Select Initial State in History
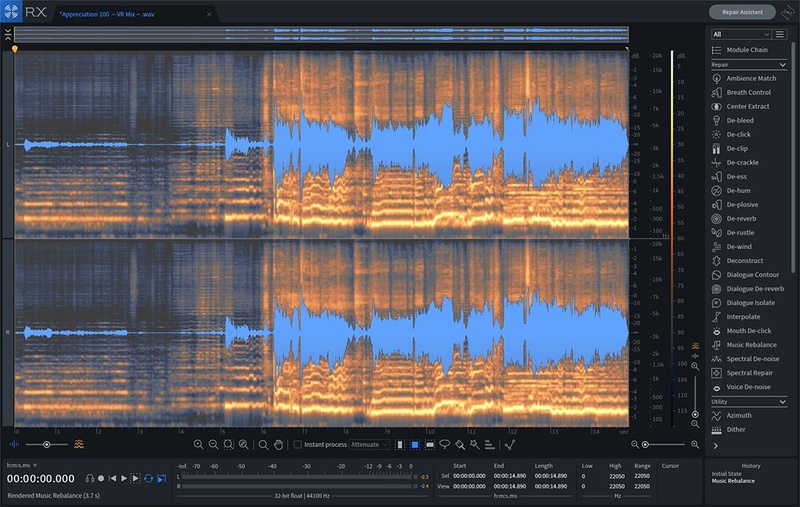800x507 pixels. pos(727,474)
